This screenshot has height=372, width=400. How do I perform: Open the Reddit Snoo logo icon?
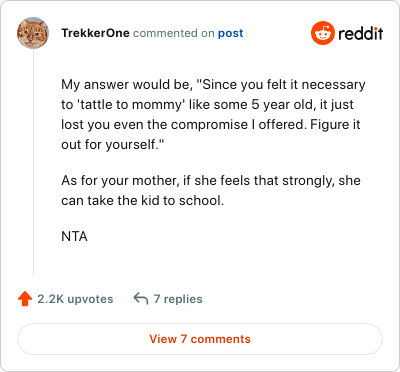(323, 33)
